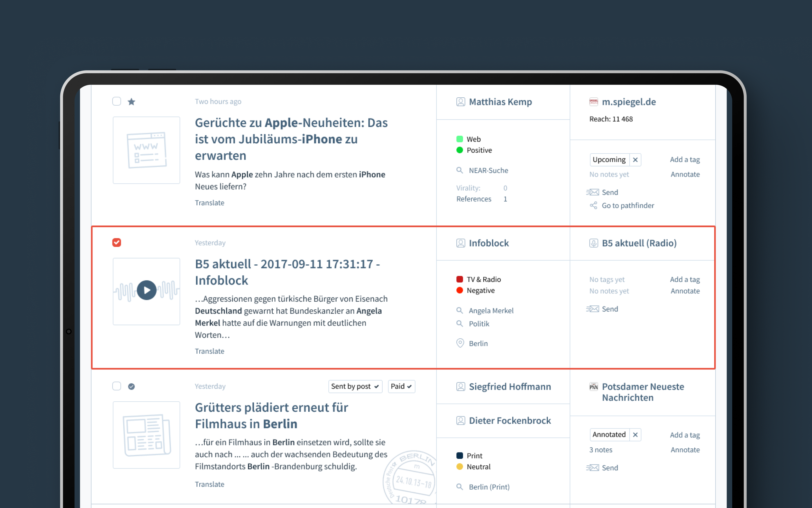Screen dimensions: 812x508
Task: Annotate the B5 aktuell radio clip
Action: coord(685,291)
